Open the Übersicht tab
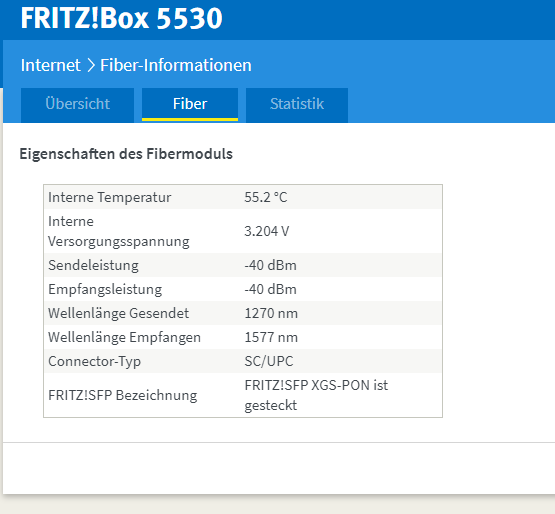Screen dimensions: 555x514 (x=77, y=104)
